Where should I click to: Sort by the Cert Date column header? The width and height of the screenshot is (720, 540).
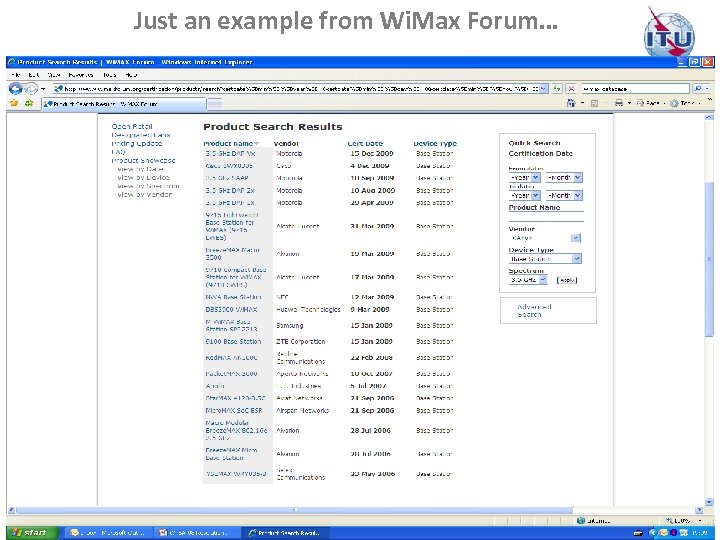pyautogui.click(x=365, y=143)
